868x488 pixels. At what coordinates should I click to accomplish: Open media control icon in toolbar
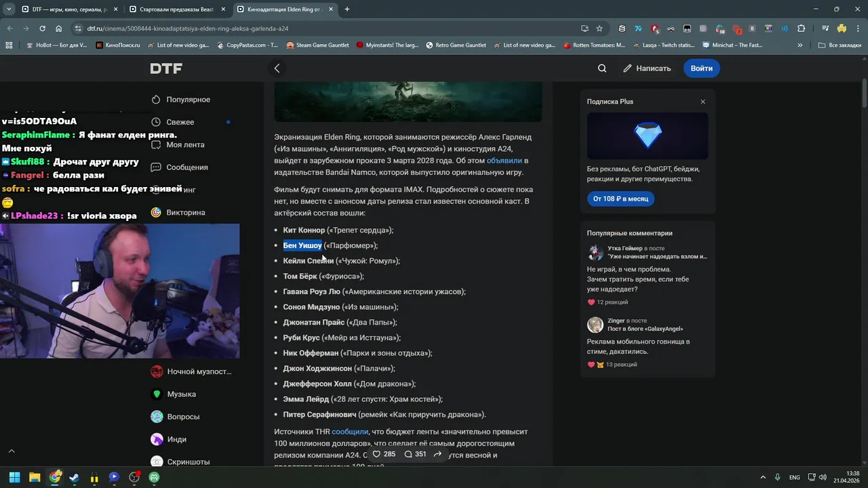click(x=825, y=28)
